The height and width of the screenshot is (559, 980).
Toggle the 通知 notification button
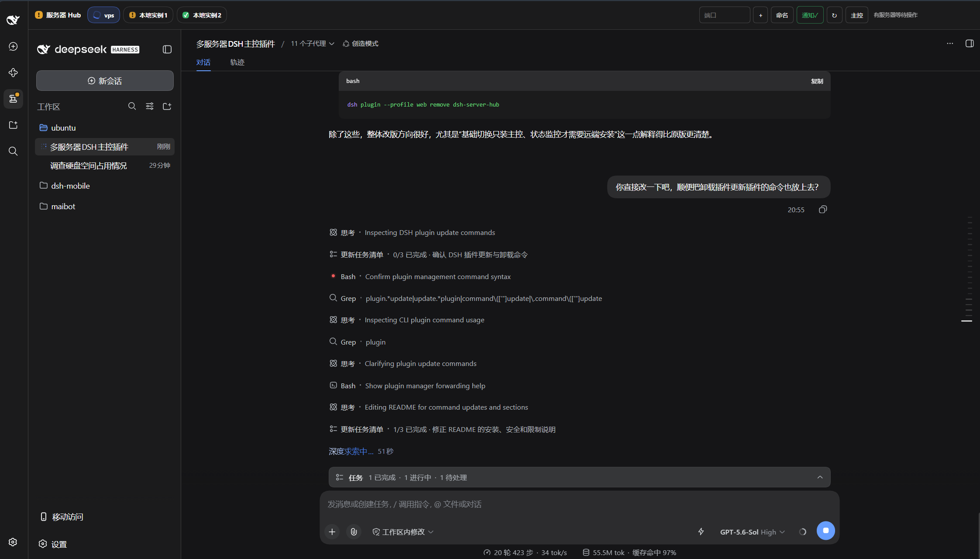click(x=810, y=15)
